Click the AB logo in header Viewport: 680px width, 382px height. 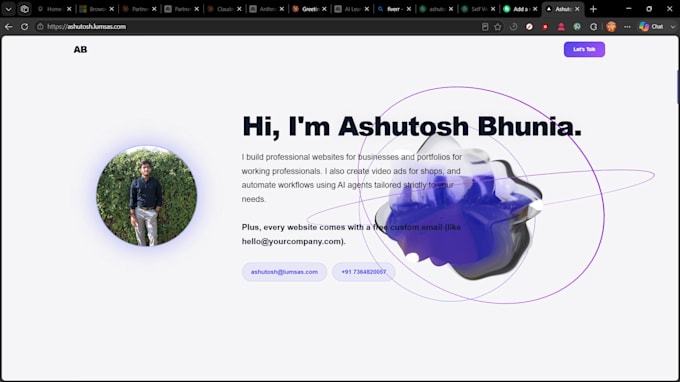[80, 49]
